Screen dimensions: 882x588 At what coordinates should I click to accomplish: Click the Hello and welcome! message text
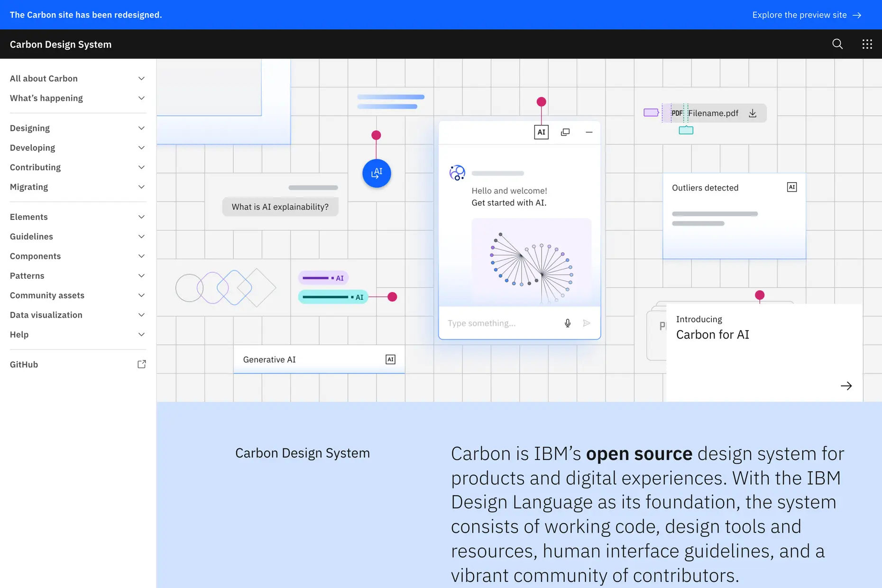tap(509, 191)
